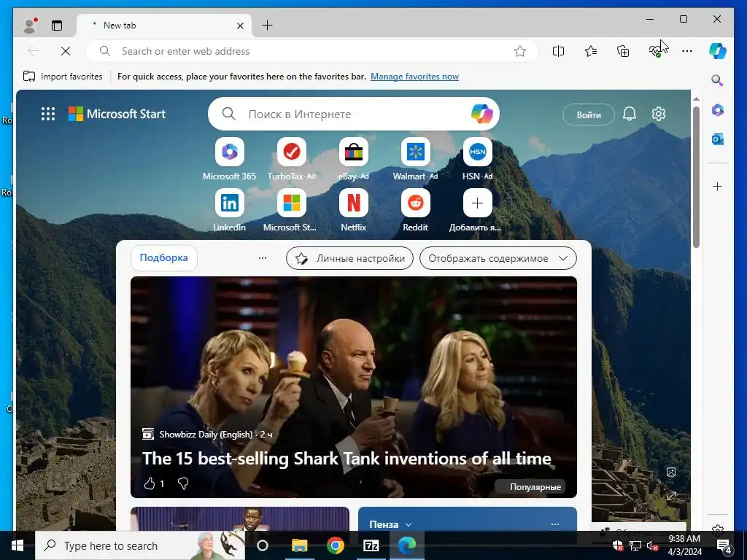Select the Подборка feed tab
This screenshot has height=560, width=747.
[164, 257]
